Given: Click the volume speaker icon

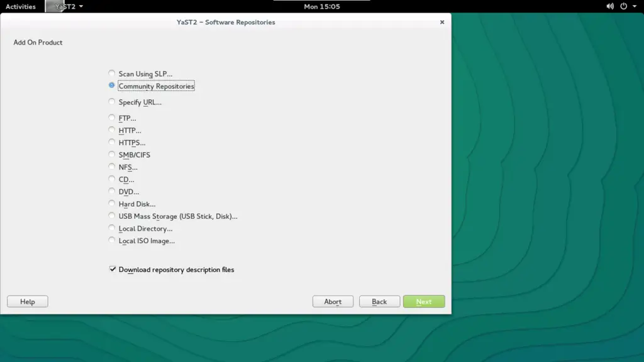Looking at the screenshot, I should [610, 6].
